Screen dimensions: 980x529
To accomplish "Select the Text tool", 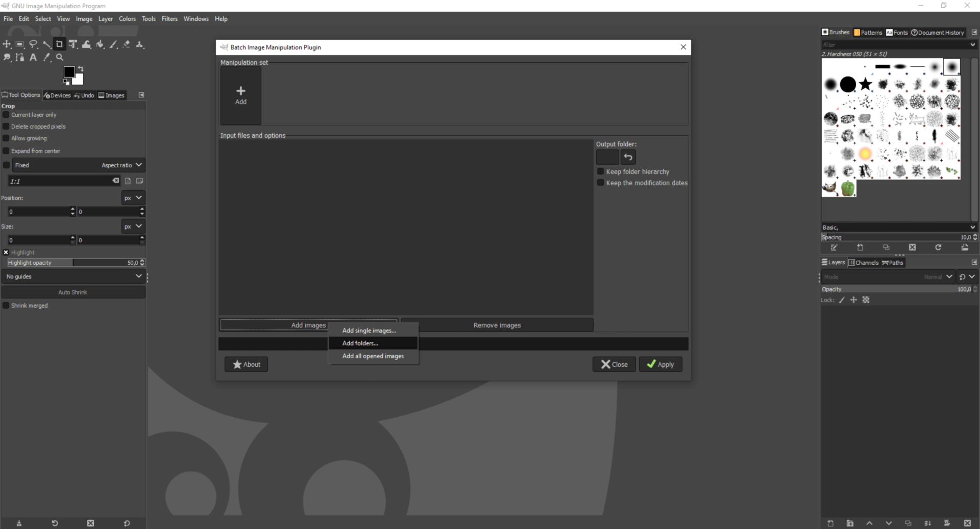I will (33, 58).
